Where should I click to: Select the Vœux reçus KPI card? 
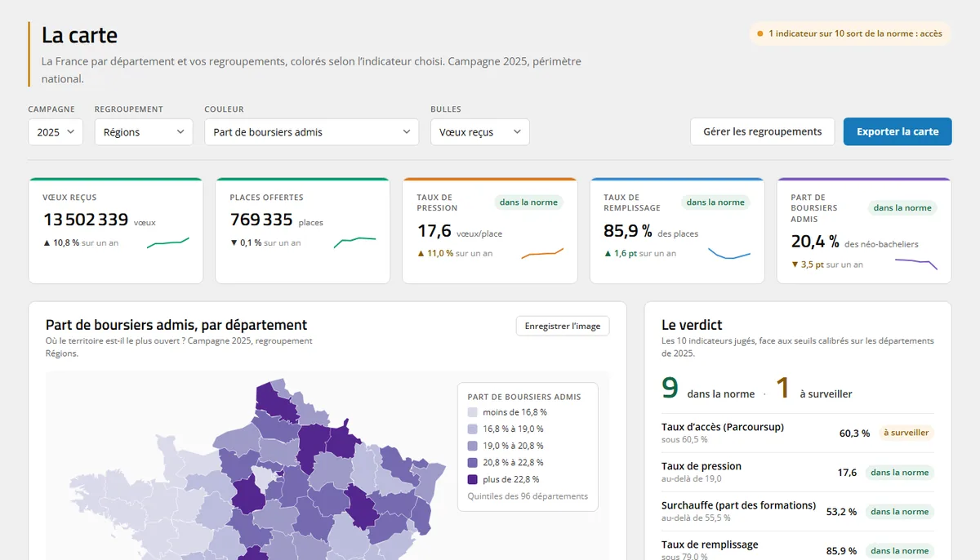[116, 231]
